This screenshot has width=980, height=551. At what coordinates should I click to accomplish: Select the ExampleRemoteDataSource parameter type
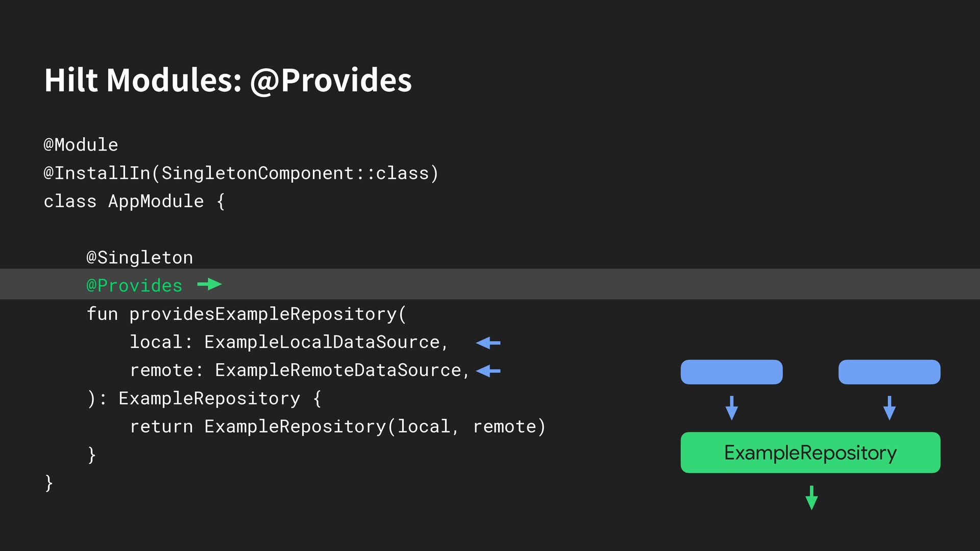coord(338,370)
